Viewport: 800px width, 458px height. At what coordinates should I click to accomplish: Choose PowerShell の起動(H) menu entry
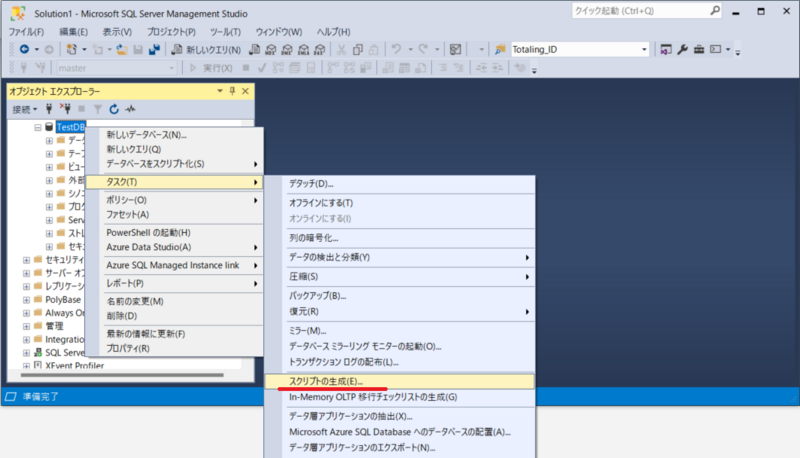(x=174, y=233)
